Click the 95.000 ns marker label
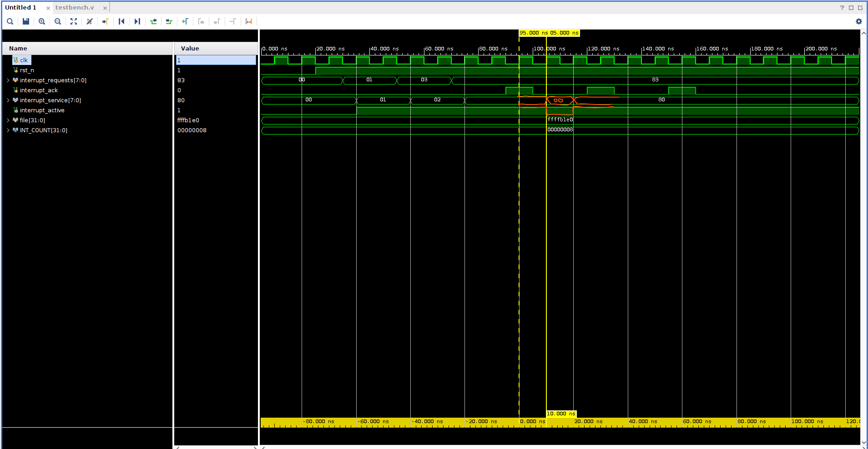Viewport: 868px width, 449px height. pyautogui.click(x=534, y=33)
